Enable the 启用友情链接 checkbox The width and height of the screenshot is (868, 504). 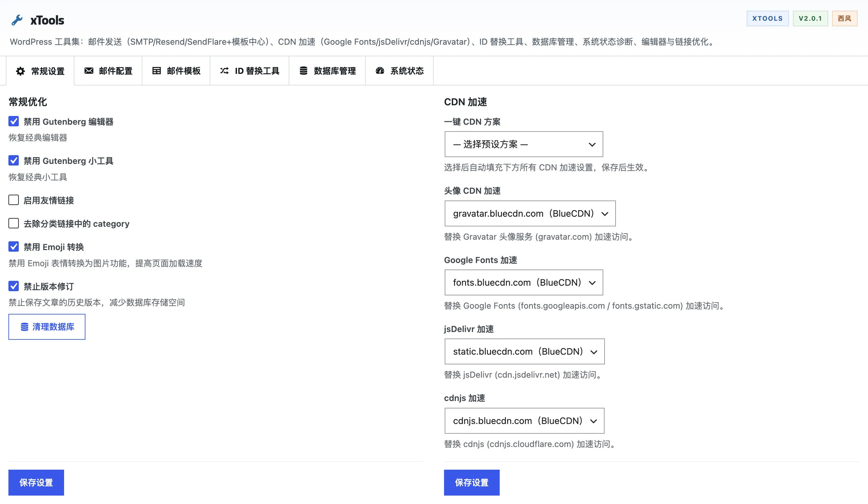pos(14,200)
